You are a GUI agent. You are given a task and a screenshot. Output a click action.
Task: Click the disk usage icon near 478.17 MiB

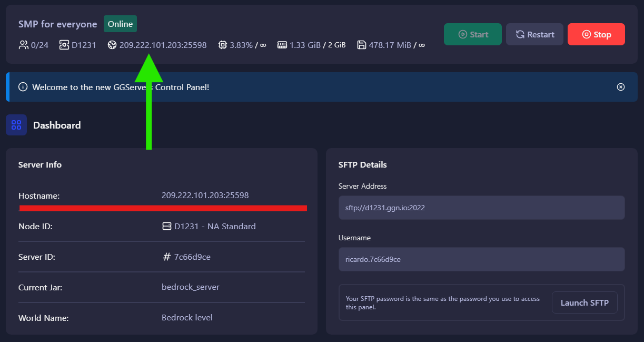[x=361, y=45]
